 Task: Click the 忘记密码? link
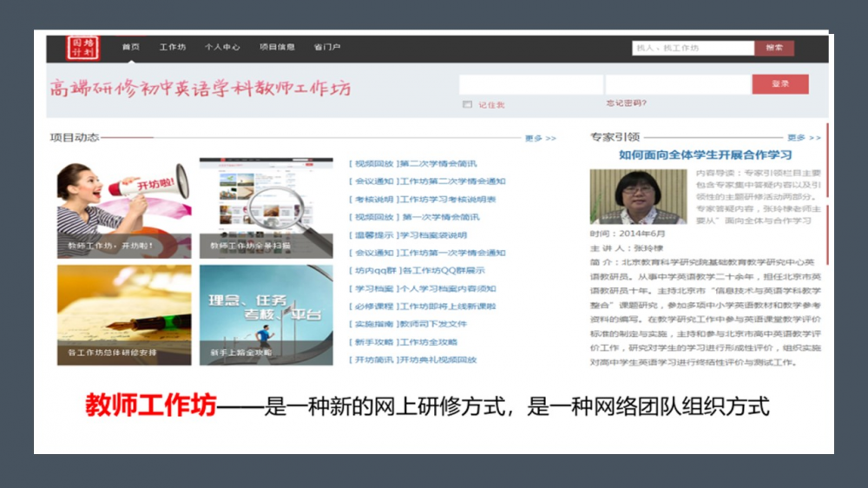point(626,103)
